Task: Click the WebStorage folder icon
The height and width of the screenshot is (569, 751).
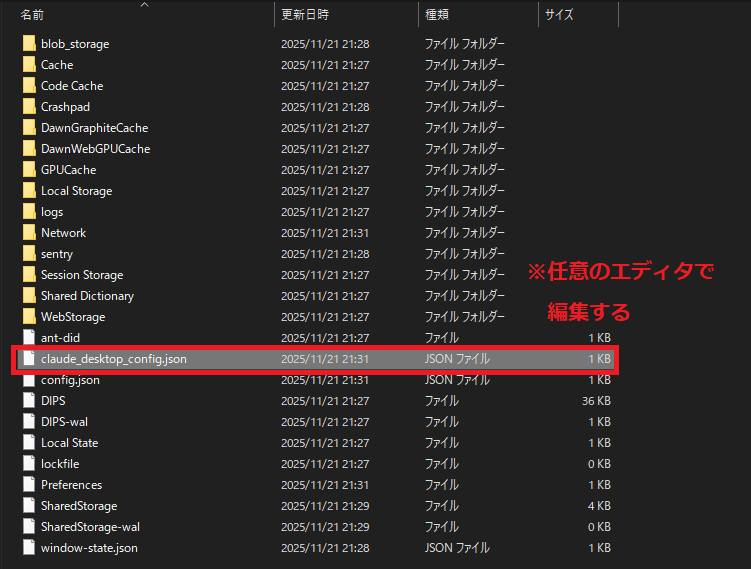Action: point(29,317)
